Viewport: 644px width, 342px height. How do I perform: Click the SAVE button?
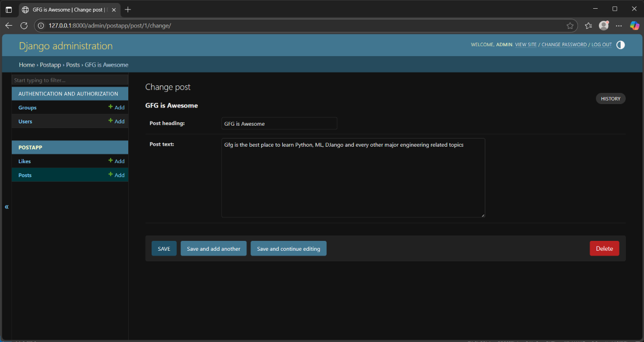(164, 248)
